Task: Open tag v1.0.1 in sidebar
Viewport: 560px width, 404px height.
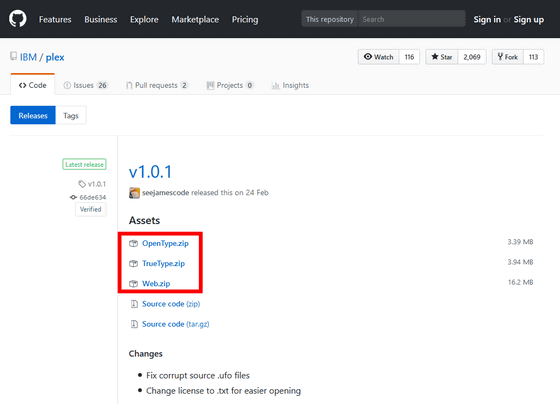Action: 97,184
